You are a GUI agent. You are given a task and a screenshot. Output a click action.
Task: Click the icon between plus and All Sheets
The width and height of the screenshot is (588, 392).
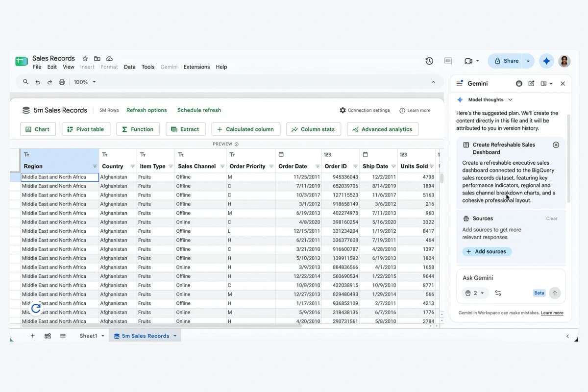[48, 336]
